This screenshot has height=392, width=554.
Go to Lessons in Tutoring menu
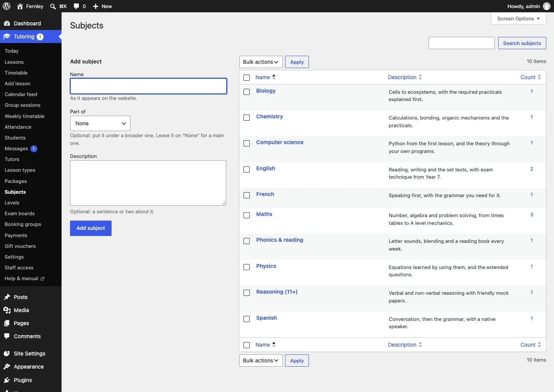(x=14, y=62)
